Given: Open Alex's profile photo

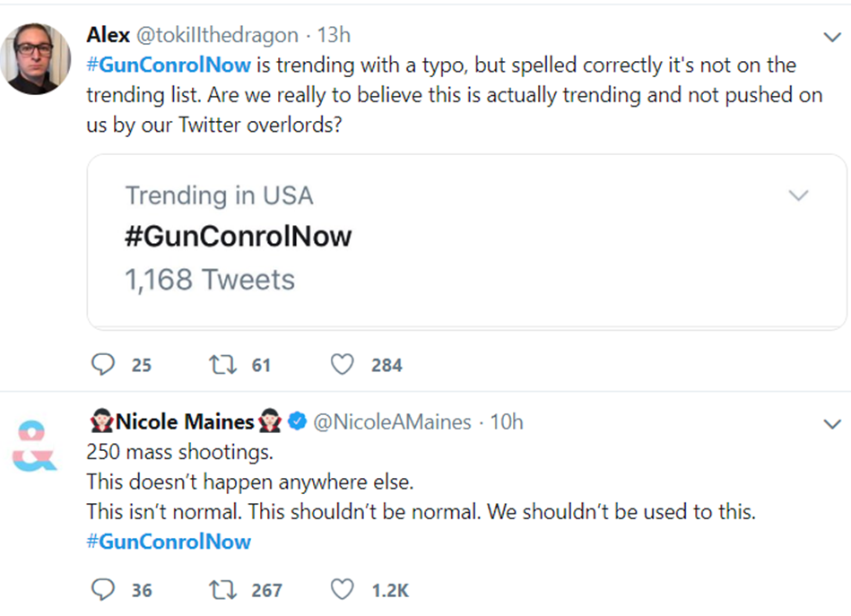Looking at the screenshot, I should (35, 58).
